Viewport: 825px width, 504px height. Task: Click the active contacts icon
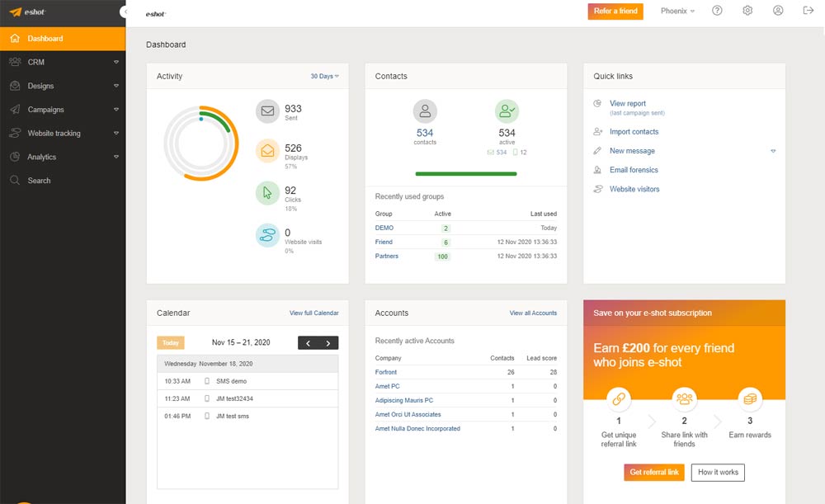tap(507, 111)
